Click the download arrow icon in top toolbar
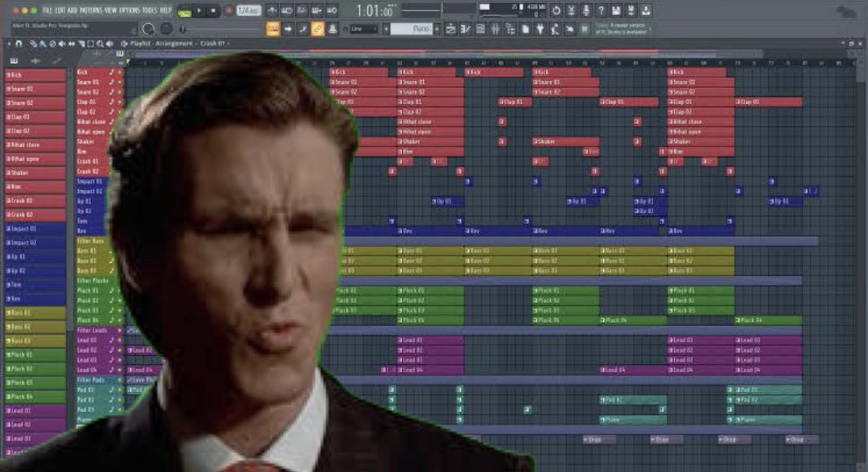The image size is (868, 472). [646, 11]
